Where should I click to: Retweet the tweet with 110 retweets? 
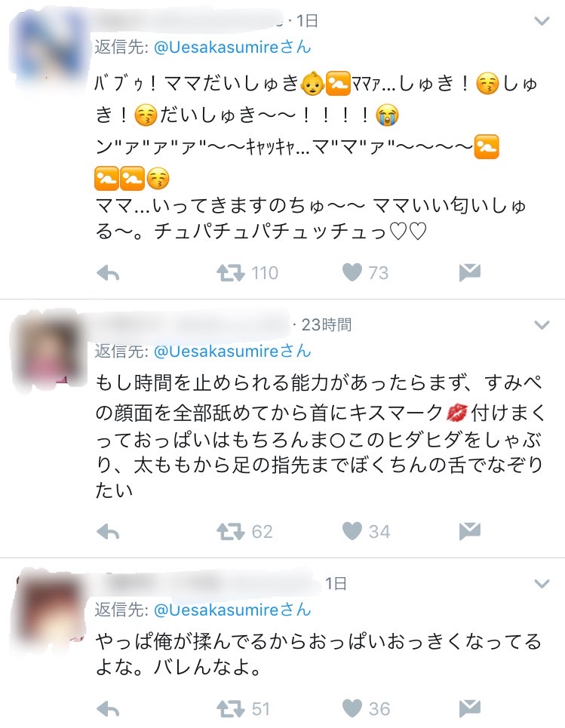tap(230, 273)
